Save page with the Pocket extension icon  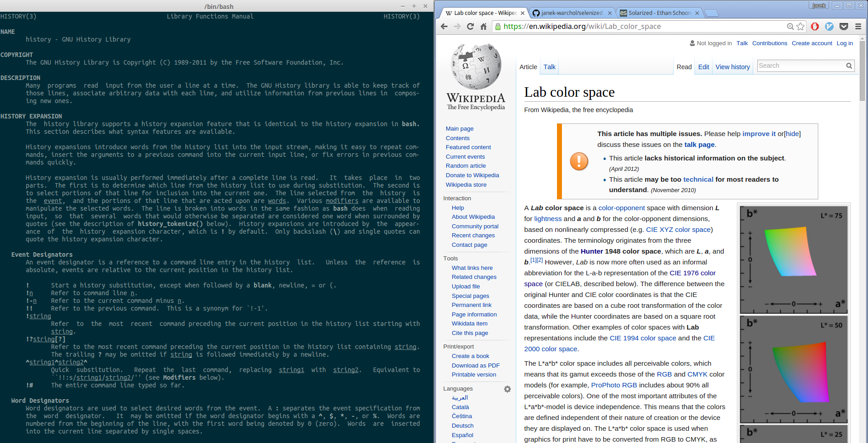844,27
